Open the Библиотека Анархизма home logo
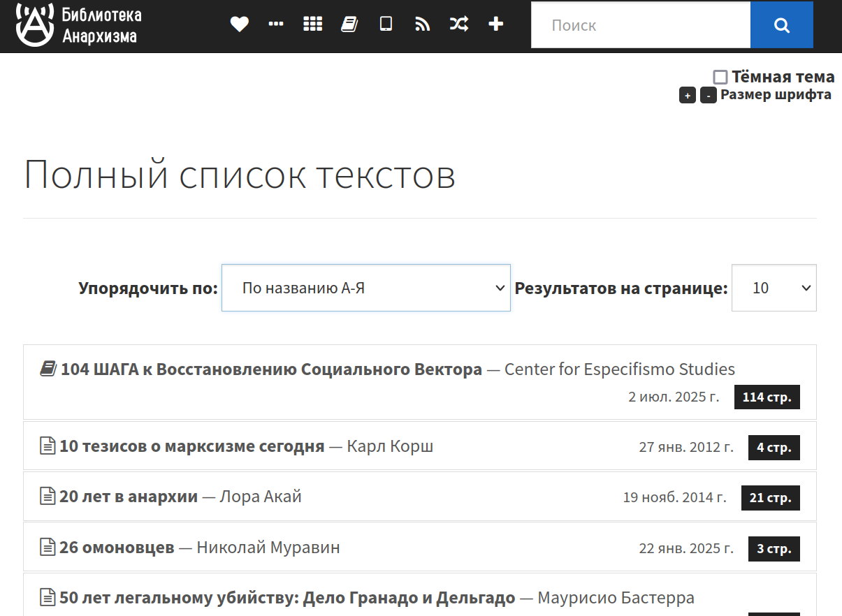842x616 pixels. coord(78,25)
